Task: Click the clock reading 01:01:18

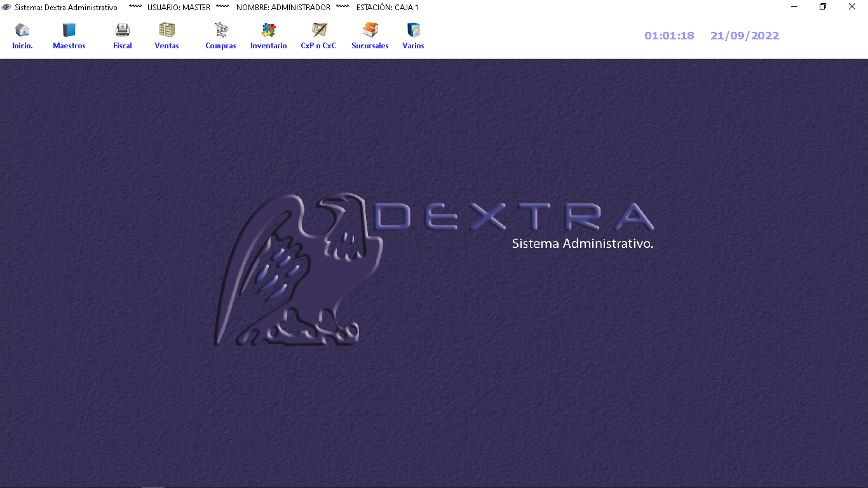Action: pos(669,36)
